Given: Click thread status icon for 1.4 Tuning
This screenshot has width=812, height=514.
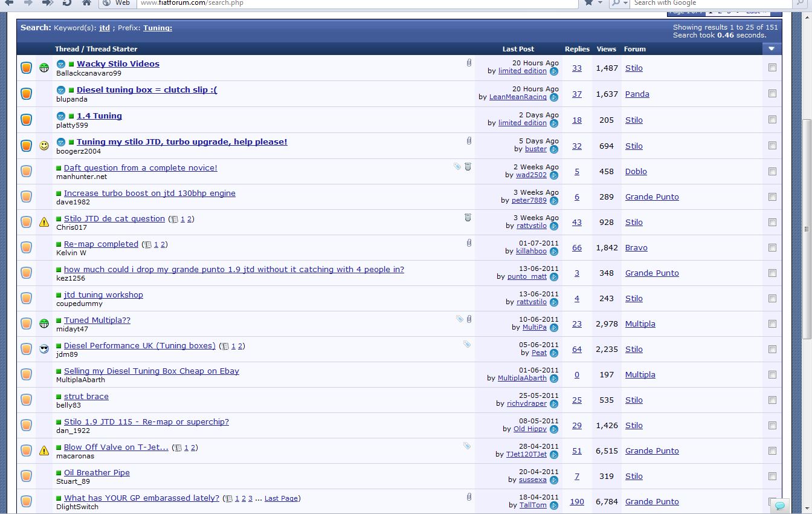Looking at the screenshot, I should click(x=26, y=120).
